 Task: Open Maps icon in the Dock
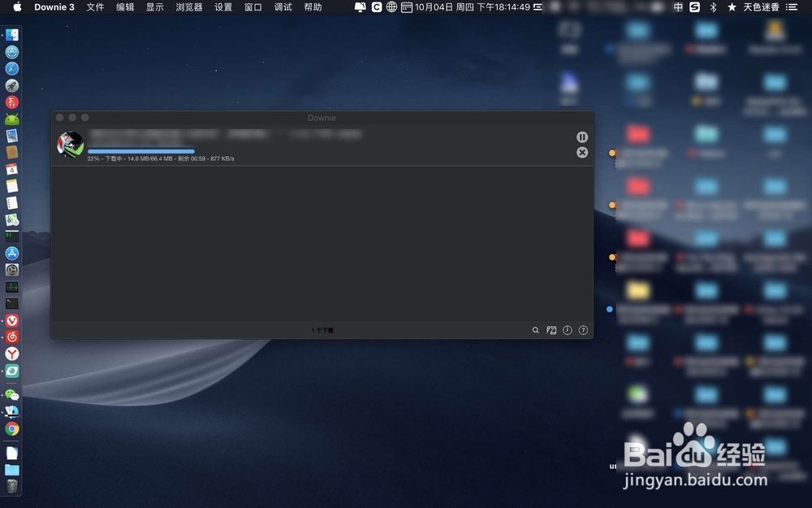[x=12, y=219]
